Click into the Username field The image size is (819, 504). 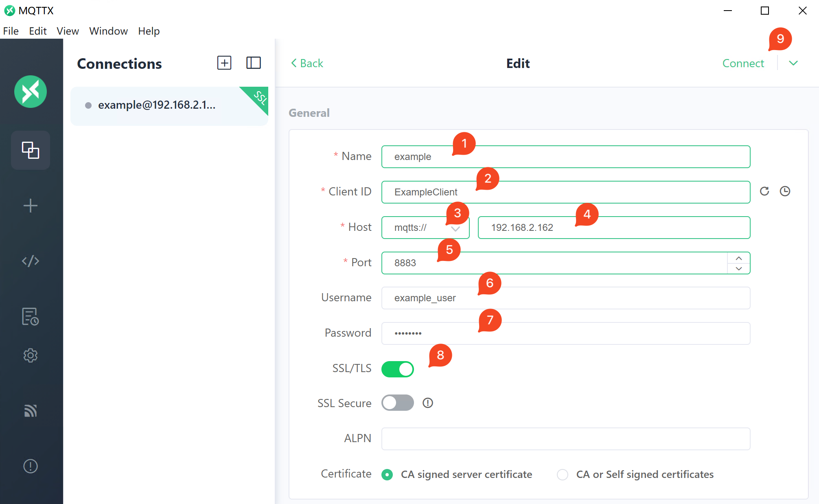(x=566, y=298)
